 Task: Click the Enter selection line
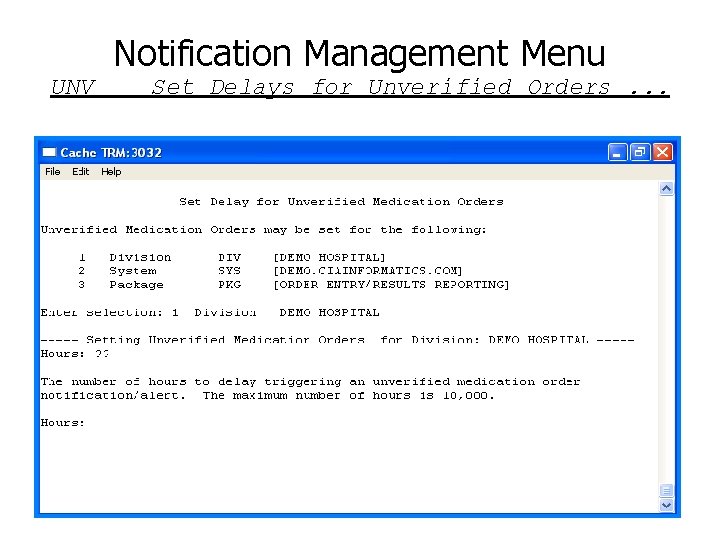(x=210, y=313)
